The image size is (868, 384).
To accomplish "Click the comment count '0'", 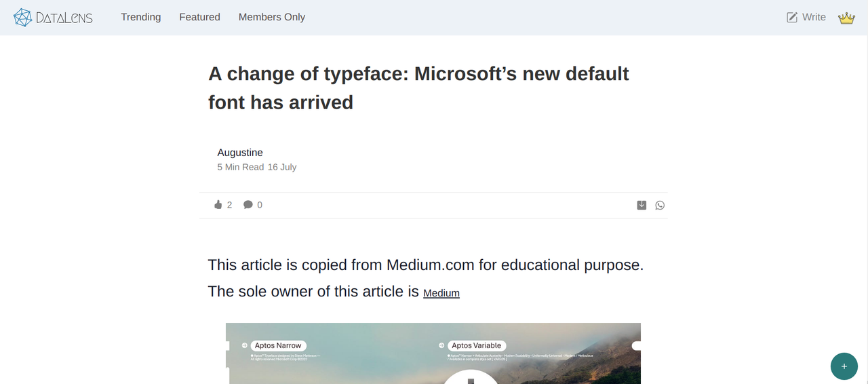I will (x=260, y=205).
